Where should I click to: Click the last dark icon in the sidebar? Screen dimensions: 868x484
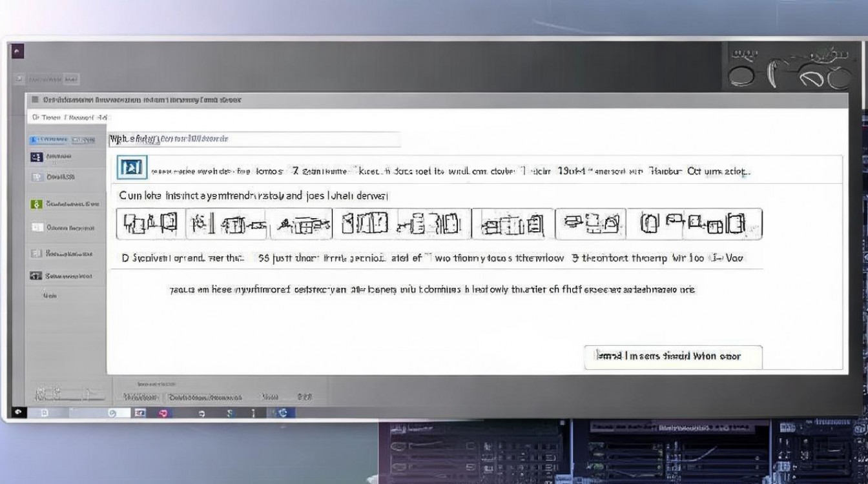click(x=36, y=276)
